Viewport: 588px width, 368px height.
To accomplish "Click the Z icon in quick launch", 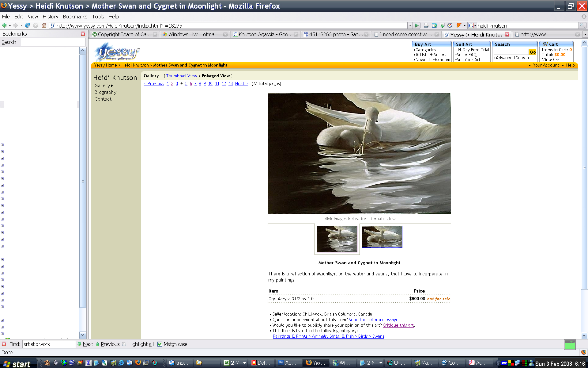I will point(89,363).
